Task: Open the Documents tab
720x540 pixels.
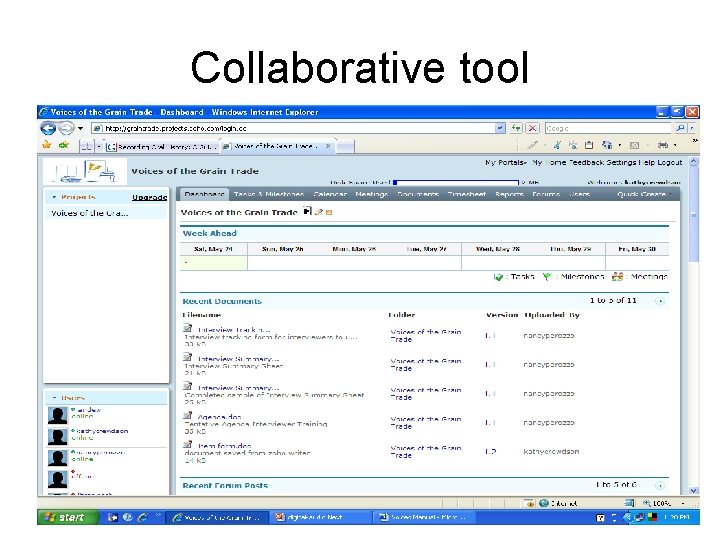Action: (418, 194)
